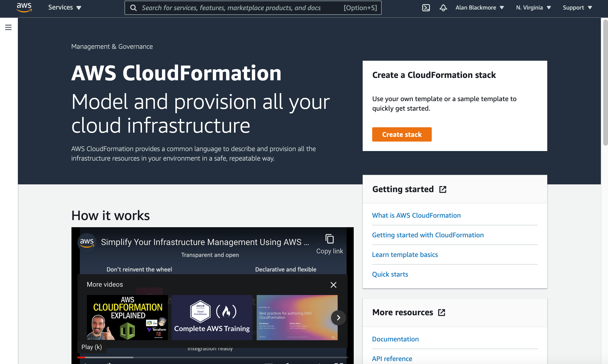Image resolution: width=608 pixels, height=364 pixels.
Task: Close the More videos overlay
Action: pos(333,285)
